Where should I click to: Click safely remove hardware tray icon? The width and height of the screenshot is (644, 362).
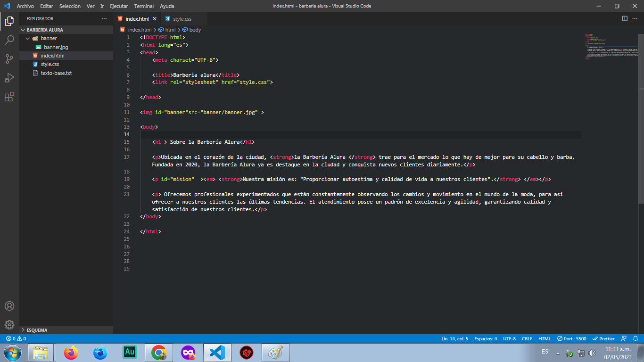tap(570, 353)
